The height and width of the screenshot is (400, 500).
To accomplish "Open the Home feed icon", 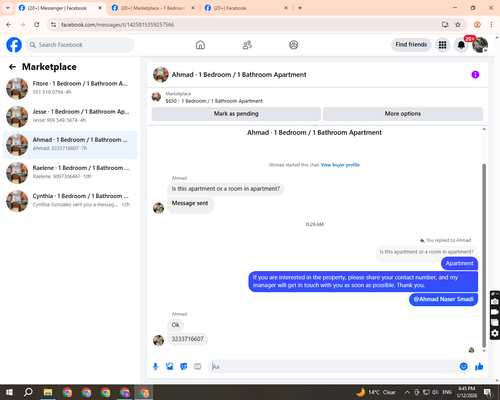I will point(200,45).
